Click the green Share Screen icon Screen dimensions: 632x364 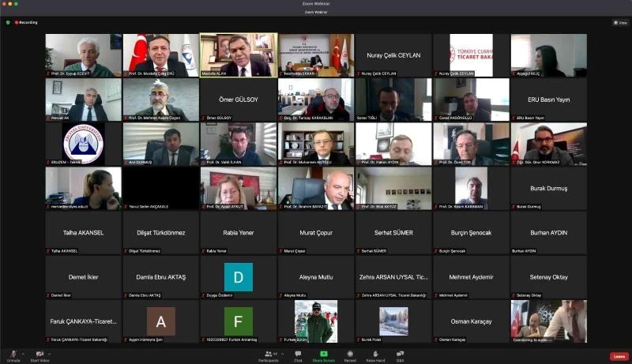click(x=324, y=354)
